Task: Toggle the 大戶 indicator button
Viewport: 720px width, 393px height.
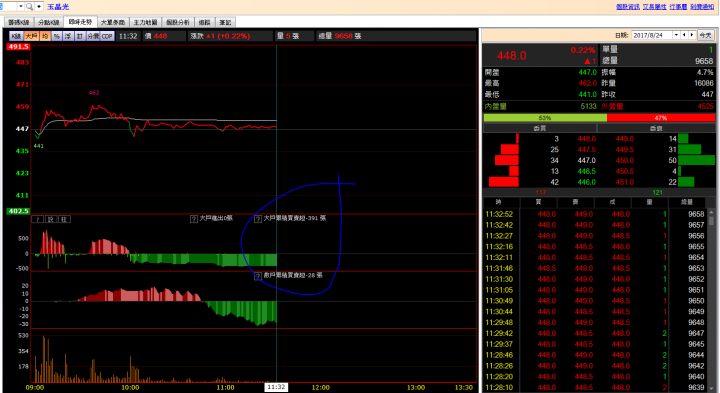Action: pyautogui.click(x=31, y=36)
